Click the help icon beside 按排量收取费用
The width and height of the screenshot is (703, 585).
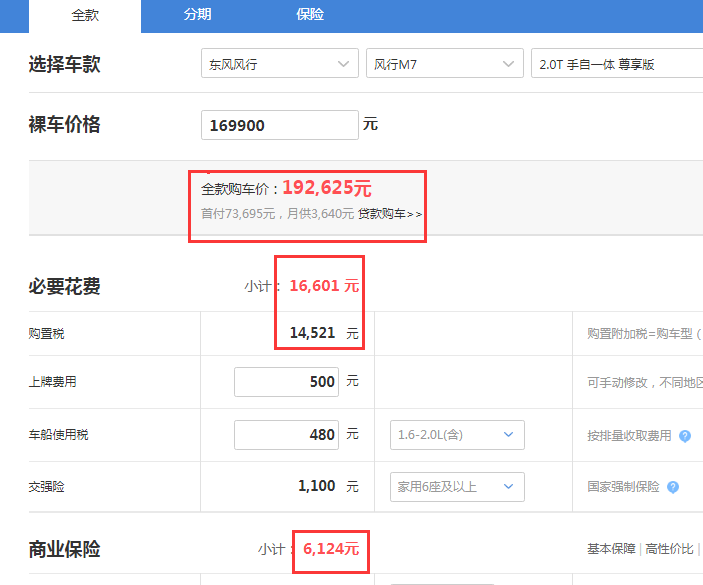[x=685, y=436]
